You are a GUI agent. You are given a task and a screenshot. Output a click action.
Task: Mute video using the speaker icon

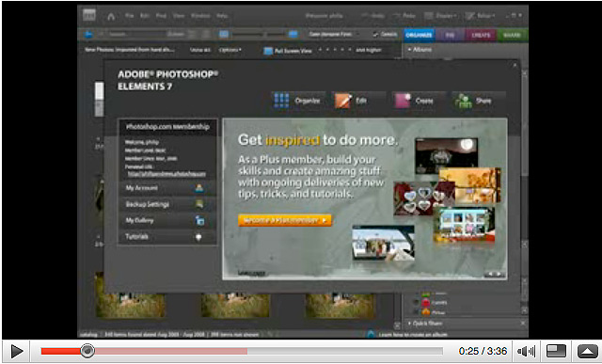526,351
